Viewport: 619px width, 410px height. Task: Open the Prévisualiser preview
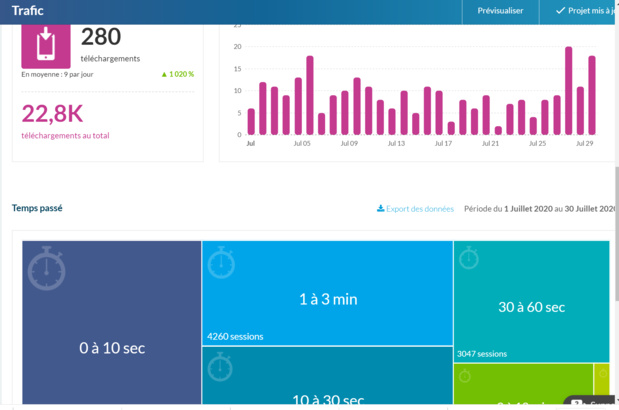(x=500, y=11)
